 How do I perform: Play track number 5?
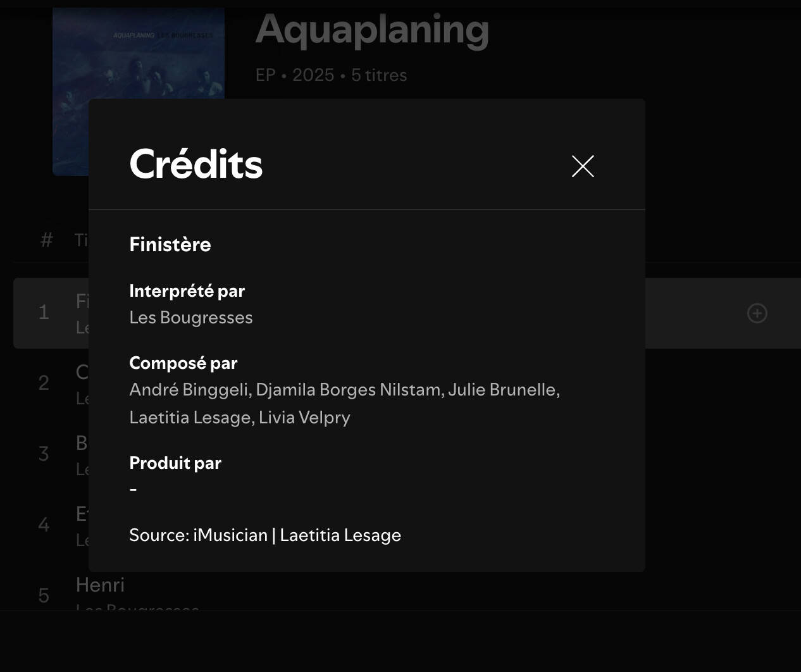point(44,596)
